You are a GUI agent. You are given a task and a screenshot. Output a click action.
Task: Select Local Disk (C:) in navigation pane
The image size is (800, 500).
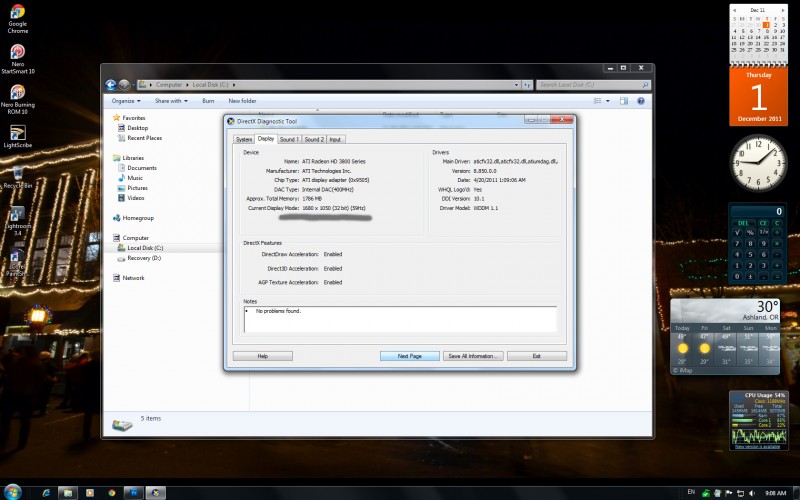tap(145, 248)
